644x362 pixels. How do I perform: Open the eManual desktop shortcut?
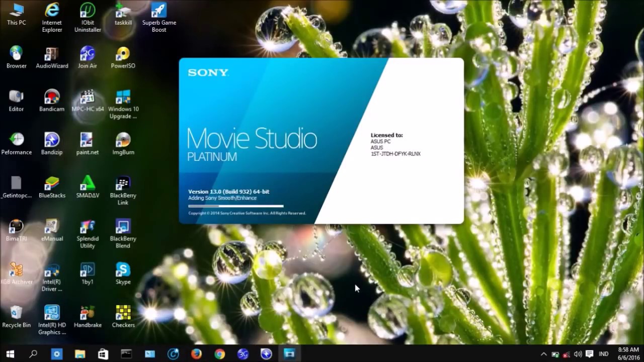click(52, 231)
